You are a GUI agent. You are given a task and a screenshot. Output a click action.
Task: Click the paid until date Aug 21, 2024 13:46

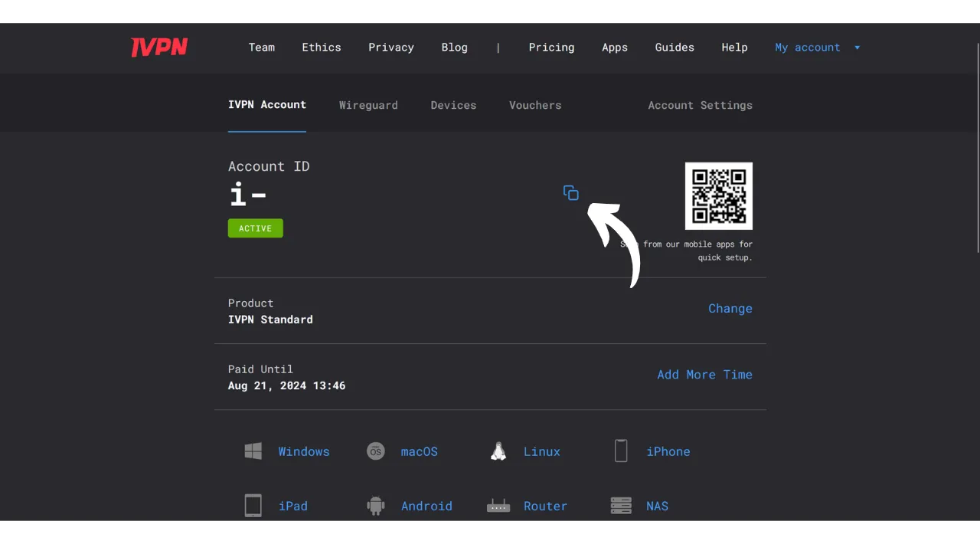[x=287, y=386]
